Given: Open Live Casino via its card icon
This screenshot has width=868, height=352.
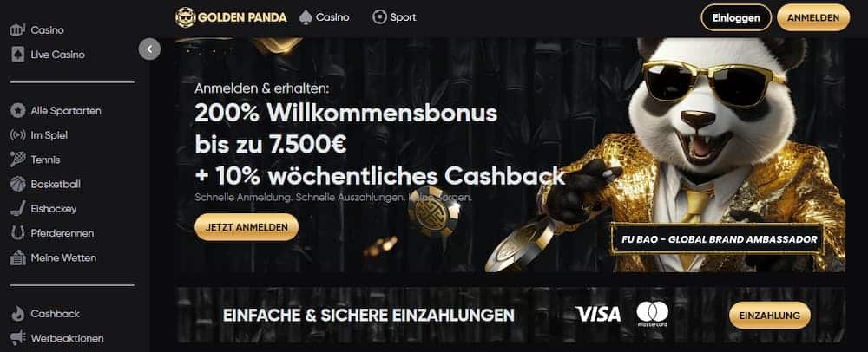Looking at the screenshot, I should pos(17,55).
